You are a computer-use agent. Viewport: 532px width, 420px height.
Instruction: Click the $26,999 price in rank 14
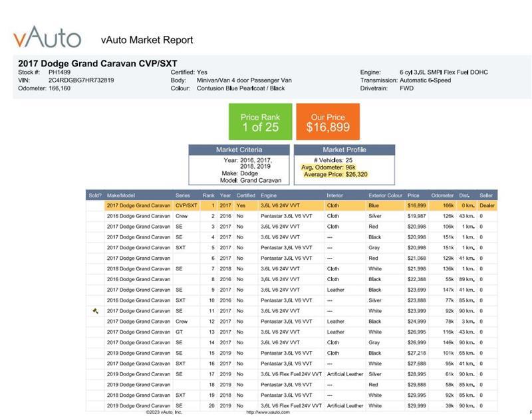(416, 342)
